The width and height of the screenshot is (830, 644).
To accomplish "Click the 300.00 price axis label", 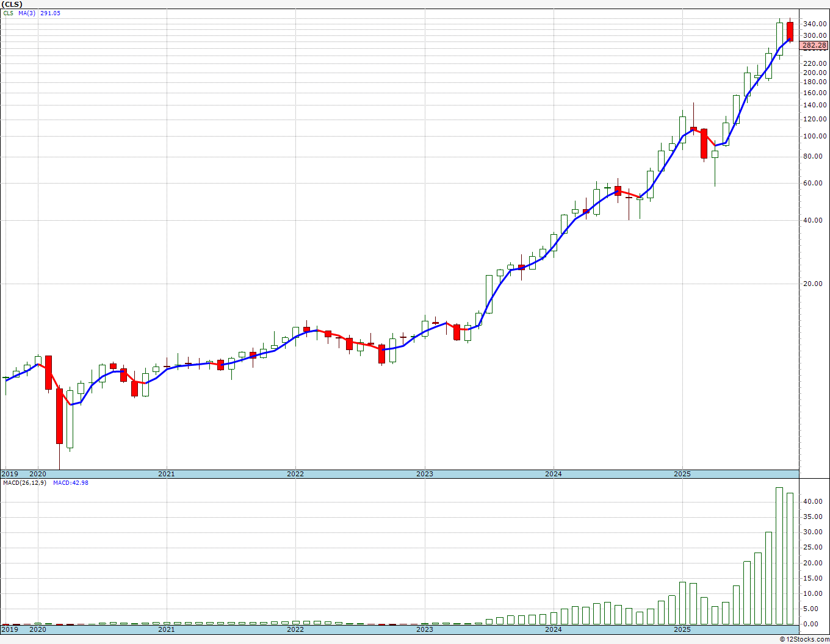I will [815, 35].
